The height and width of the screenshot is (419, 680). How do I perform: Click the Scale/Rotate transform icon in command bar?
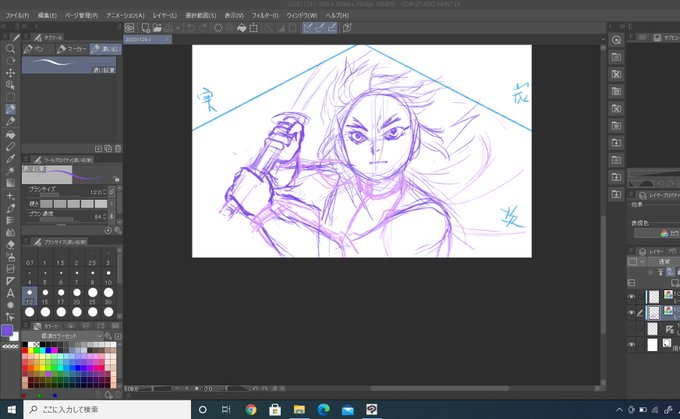[x=253, y=28]
